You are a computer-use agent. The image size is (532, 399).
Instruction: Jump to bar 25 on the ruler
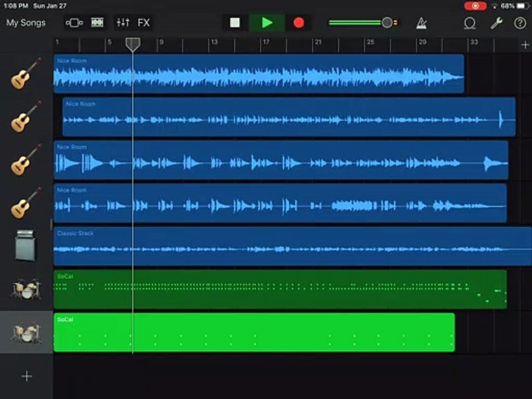tap(371, 42)
